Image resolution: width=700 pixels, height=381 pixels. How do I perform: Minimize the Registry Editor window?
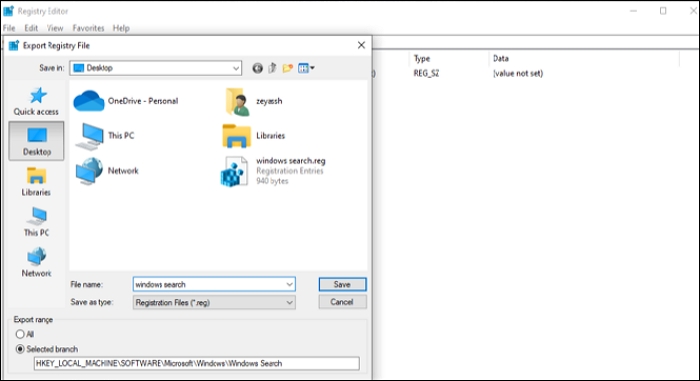[x=633, y=11]
